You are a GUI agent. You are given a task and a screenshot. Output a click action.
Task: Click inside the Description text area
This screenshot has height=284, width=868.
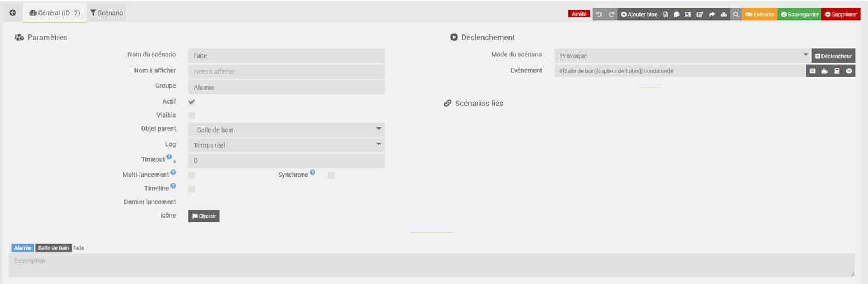[432, 265]
